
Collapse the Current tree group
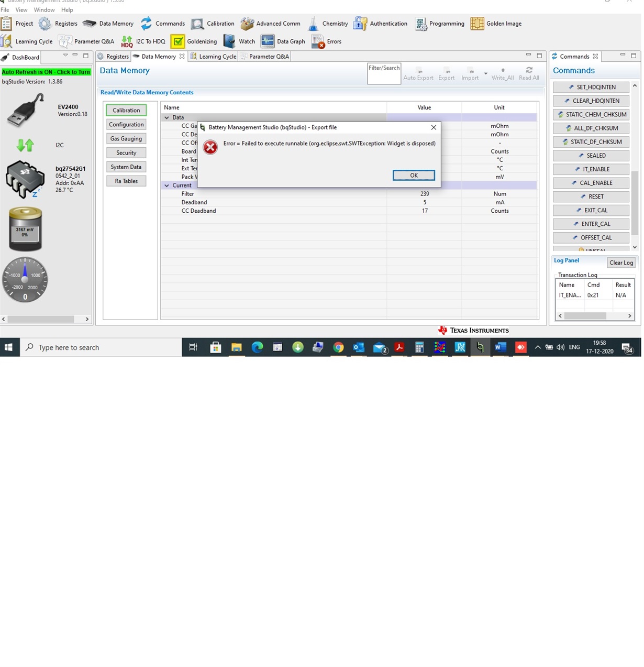(167, 185)
